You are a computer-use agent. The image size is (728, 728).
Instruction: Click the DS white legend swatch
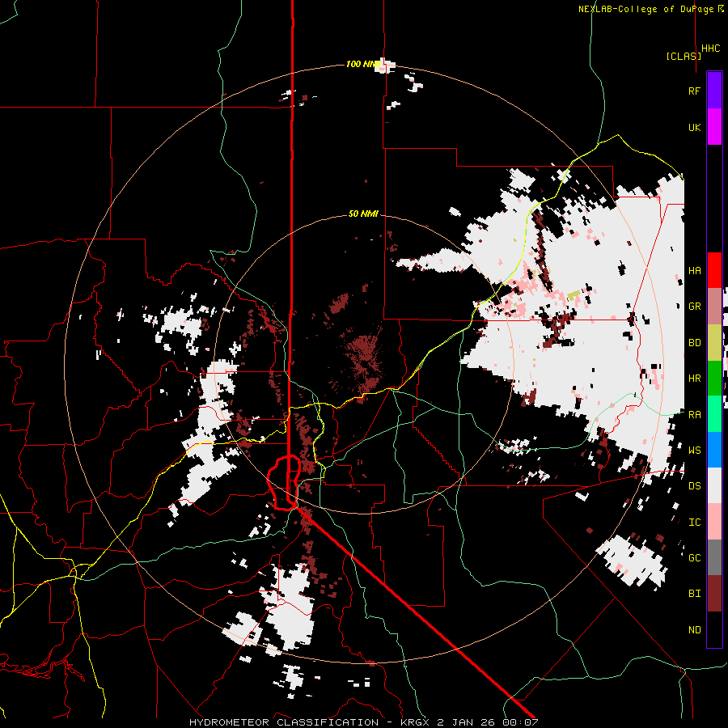[714, 485]
